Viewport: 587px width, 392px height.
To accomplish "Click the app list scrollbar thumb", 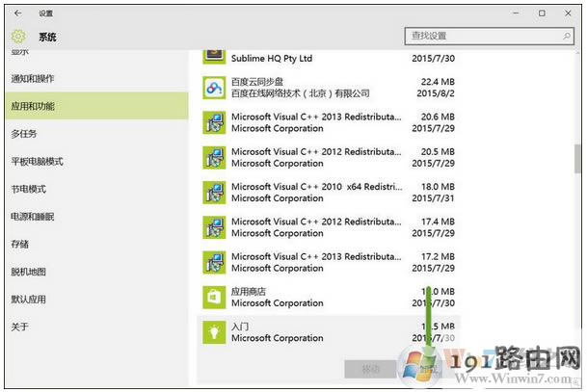I will pos(577,158).
